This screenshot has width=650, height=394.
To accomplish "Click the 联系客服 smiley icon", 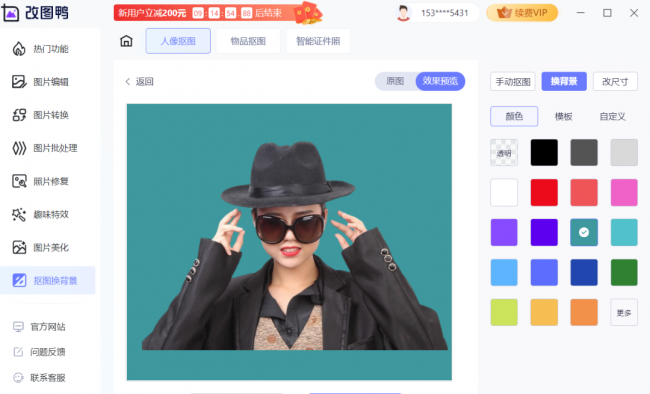I will [x=18, y=377].
